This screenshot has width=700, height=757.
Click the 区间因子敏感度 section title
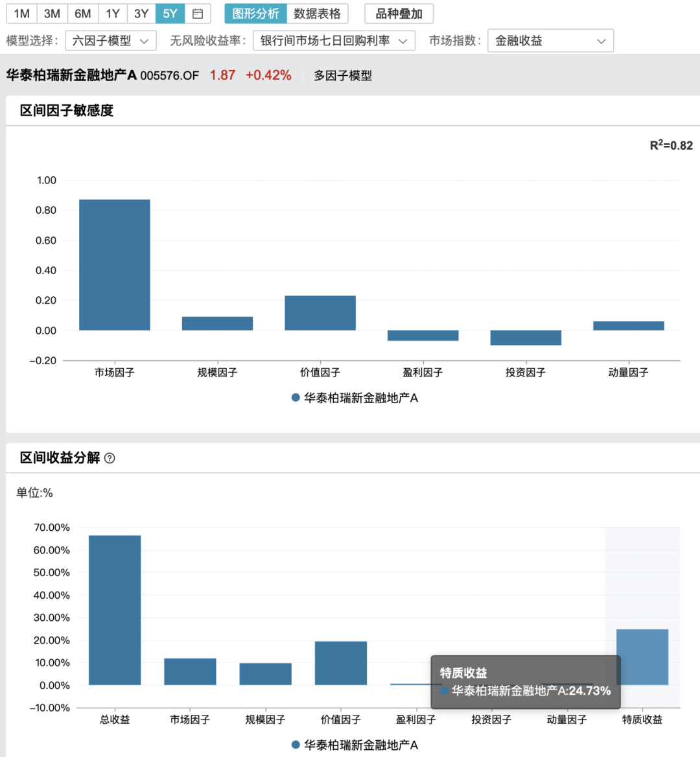point(67,111)
